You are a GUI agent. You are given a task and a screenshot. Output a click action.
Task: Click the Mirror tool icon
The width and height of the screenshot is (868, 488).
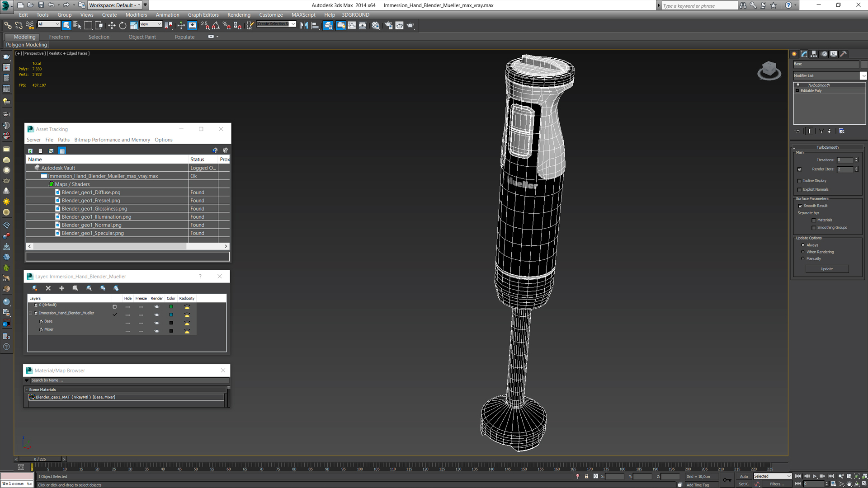[x=304, y=25]
